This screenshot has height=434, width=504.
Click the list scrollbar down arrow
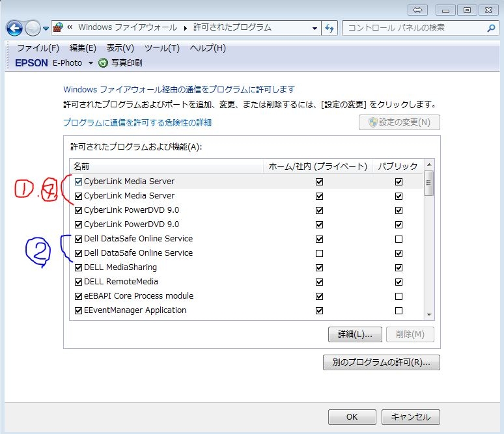click(428, 315)
